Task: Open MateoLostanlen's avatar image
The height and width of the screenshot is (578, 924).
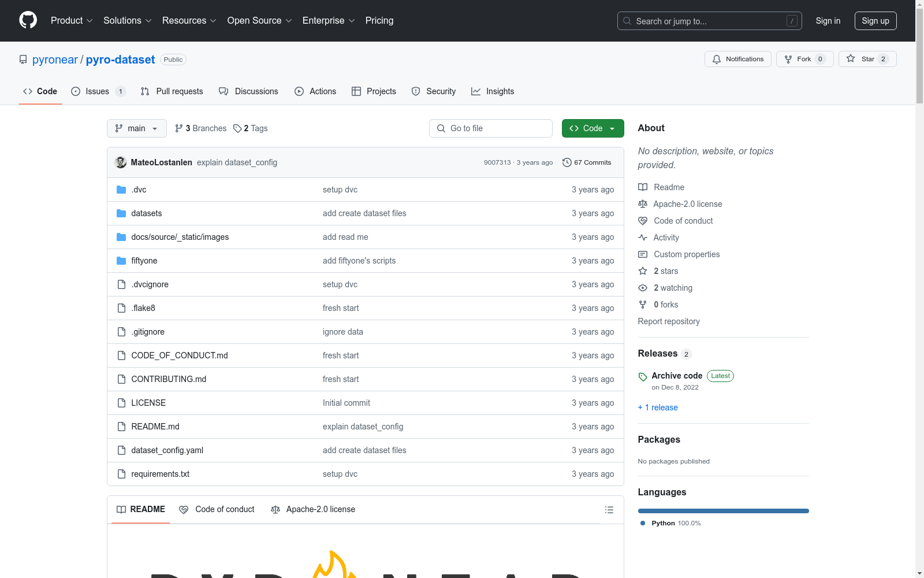Action: (x=121, y=162)
